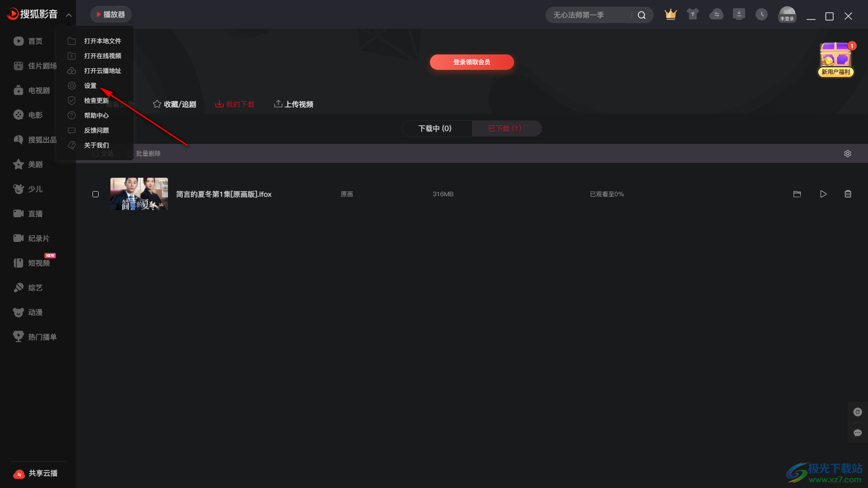This screenshot has height=488, width=868.
Task: Switch to 我的下载 tab
Action: (235, 104)
